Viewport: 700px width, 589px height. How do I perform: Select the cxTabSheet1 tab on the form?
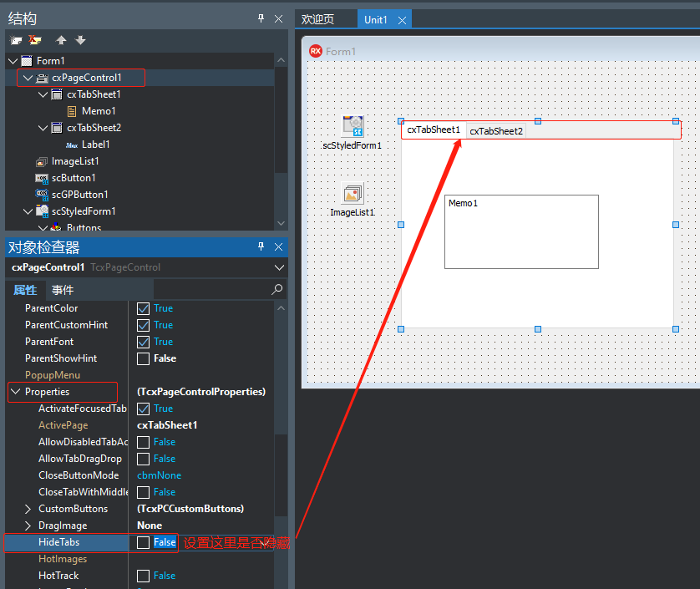(434, 130)
